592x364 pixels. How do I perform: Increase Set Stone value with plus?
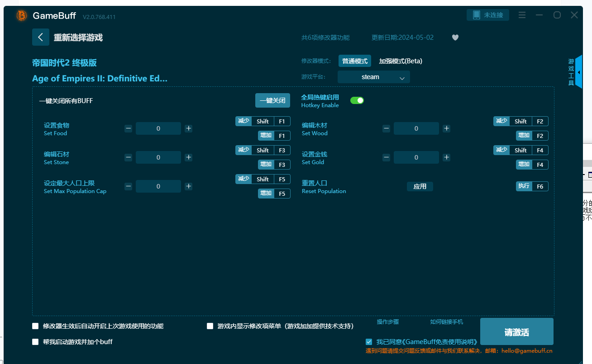tap(189, 157)
